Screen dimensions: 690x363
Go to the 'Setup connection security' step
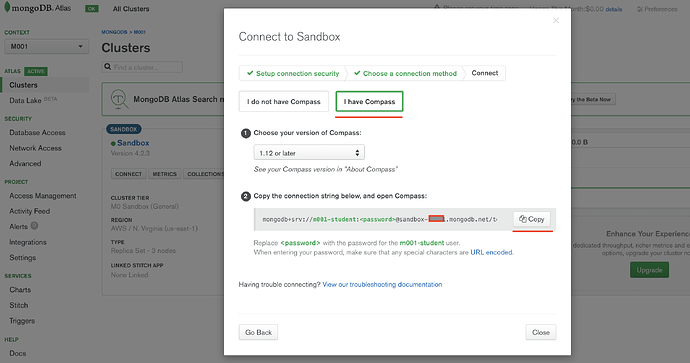(x=293, y=73)
